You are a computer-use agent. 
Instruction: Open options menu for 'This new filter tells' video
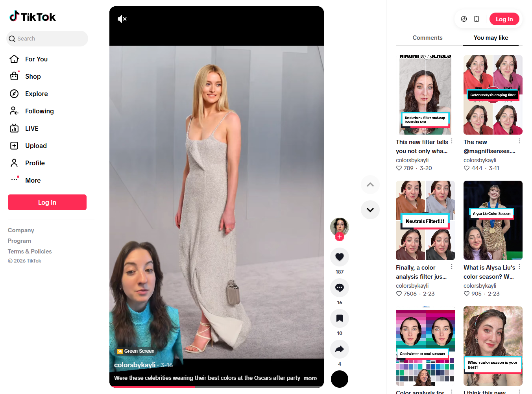tap(452, 141)
